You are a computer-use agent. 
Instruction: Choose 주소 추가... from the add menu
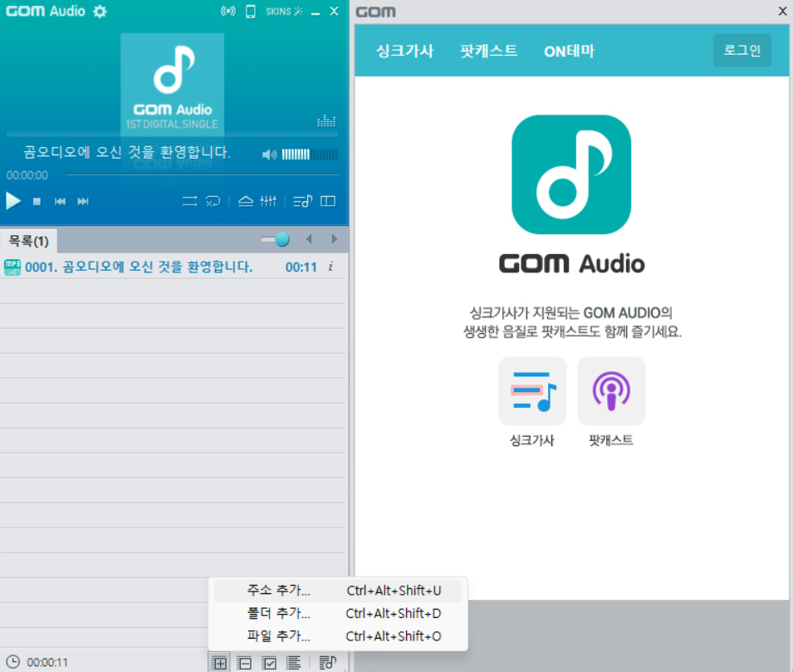tap(338, 591)
